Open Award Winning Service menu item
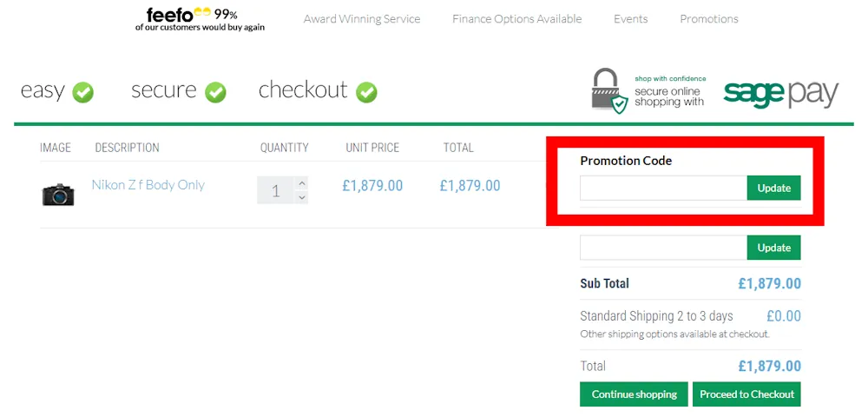Image resolution: width=868 pixels, height=417 pixels. point(362,19)
